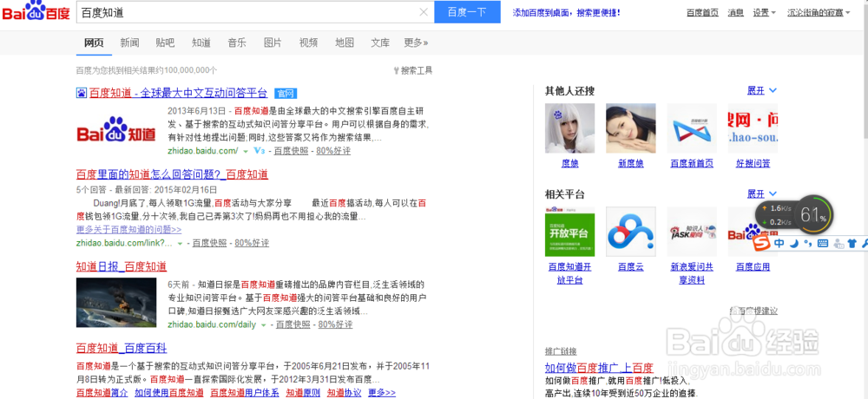868x399 pixels.
Task: Open the 百度知道简介 sublink
Action: tap(102, 393)
